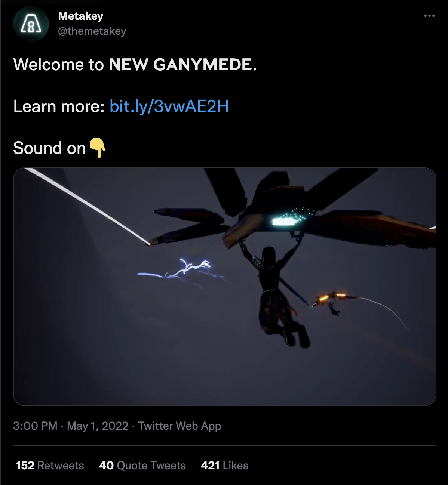View the 152 Retweets list
Screen dimensions: 448x485
click(x=50, y=466)
